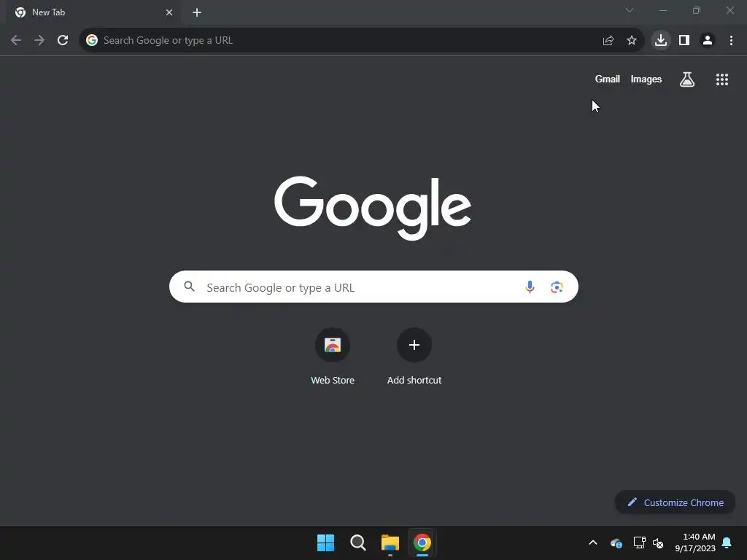Image resolution: width=747 pixels, height=560 pixels.
Task: Show hidden tray icons chevron
Action: 593,542
